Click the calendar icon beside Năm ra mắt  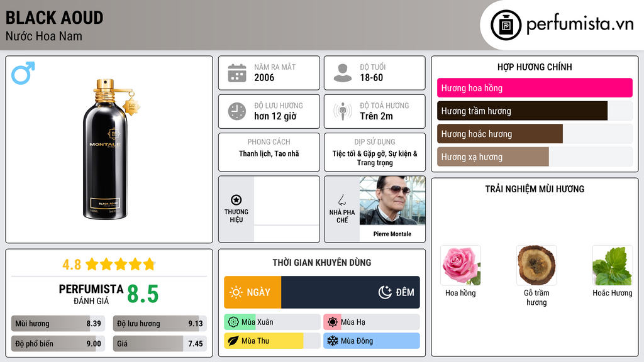pos(237,73)
